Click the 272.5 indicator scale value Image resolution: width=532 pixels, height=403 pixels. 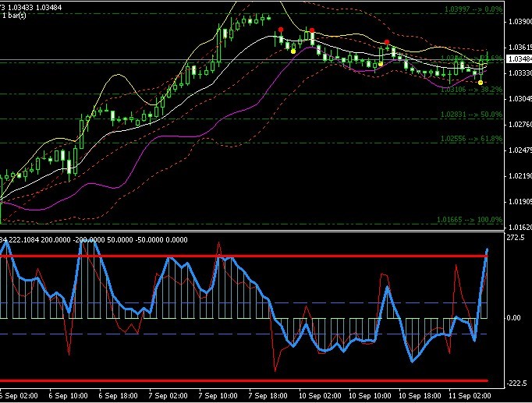516,238
